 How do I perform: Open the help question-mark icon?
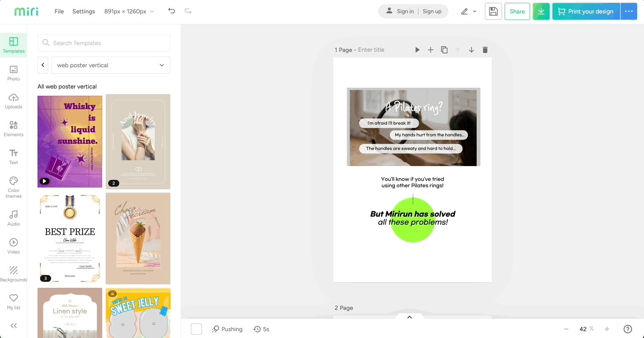click(628, 329)
